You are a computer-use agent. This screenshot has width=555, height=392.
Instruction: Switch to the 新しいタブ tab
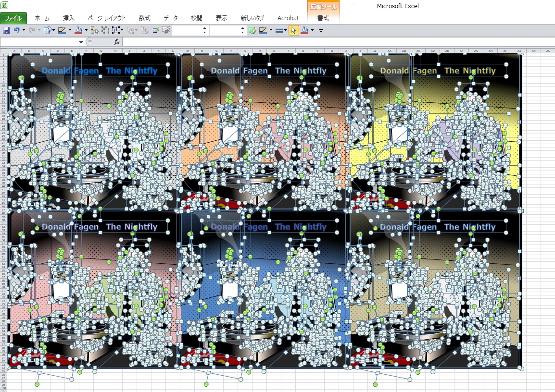point(252,18)
